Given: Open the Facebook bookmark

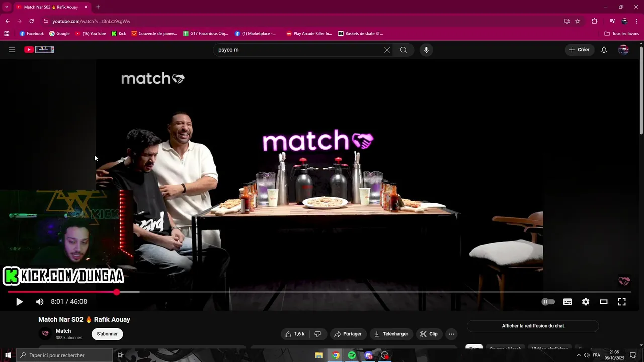Looking at the screenshot, I should [x=32, y=34].
